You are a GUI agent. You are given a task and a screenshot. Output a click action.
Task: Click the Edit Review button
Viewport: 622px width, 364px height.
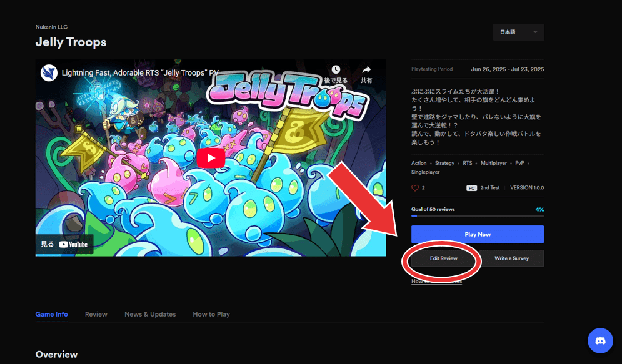(443, 258)
